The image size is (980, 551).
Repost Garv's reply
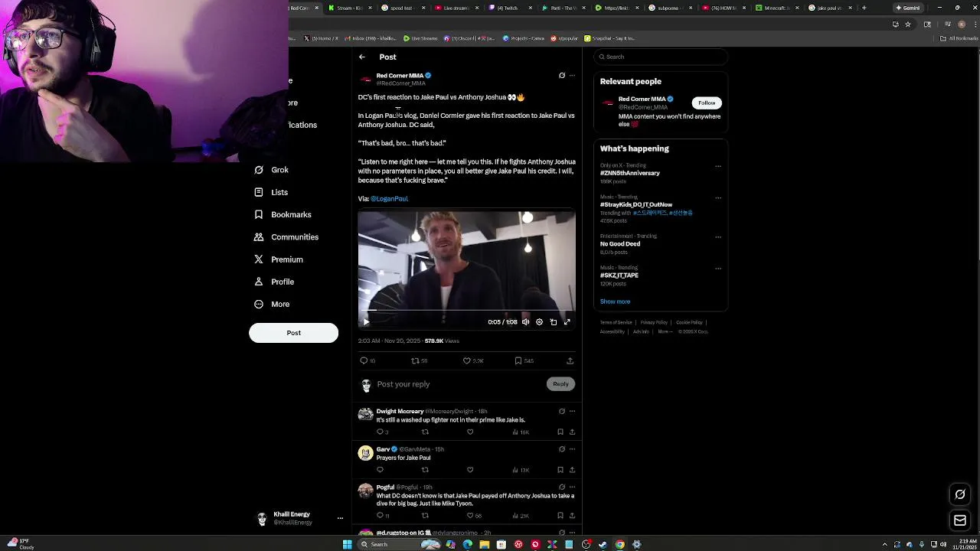coord(425,470)
